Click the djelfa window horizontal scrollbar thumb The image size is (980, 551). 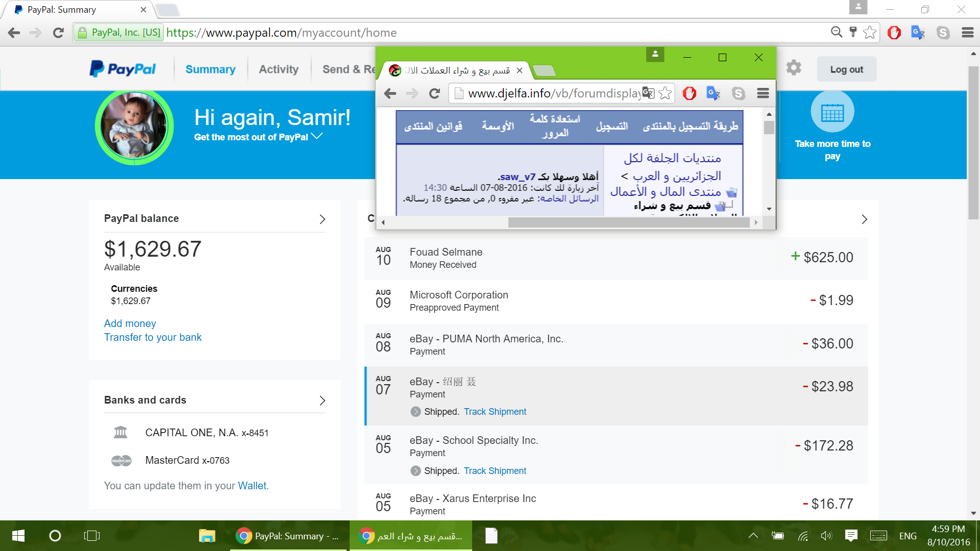click(628, 222)
